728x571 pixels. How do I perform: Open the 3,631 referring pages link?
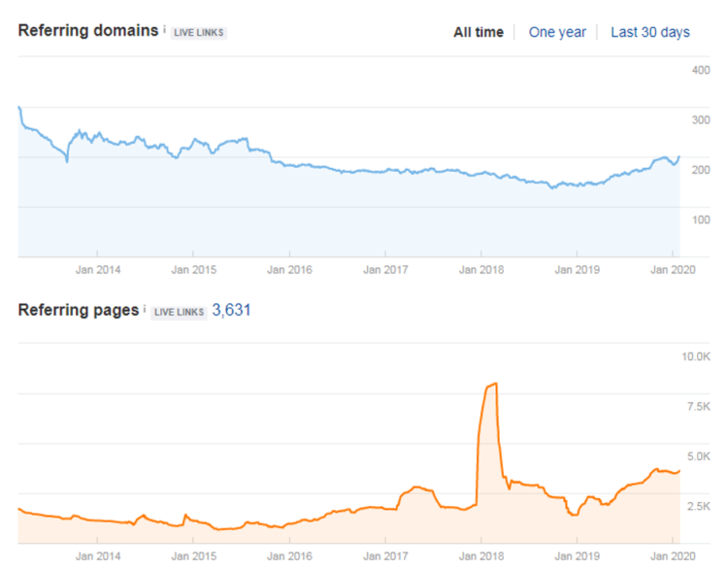click(x=231, y=310)
